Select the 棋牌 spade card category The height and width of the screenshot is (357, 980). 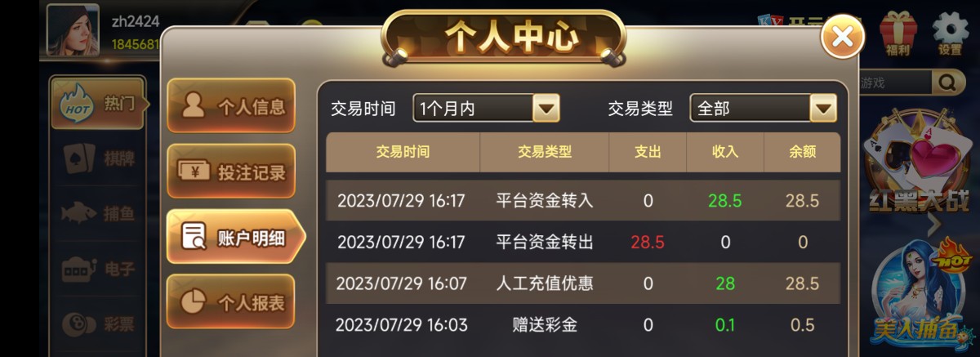pos(98,158)
